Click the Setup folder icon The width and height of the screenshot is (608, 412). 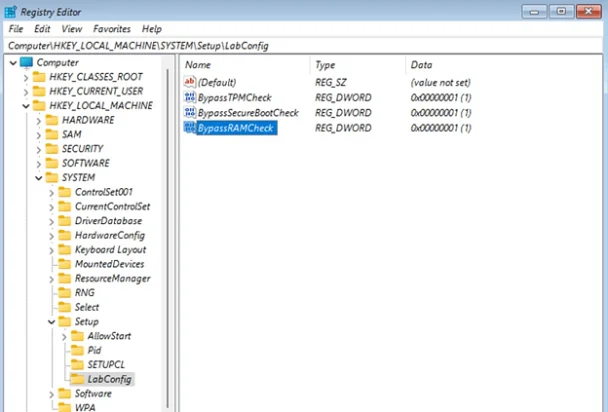[64, 321]
